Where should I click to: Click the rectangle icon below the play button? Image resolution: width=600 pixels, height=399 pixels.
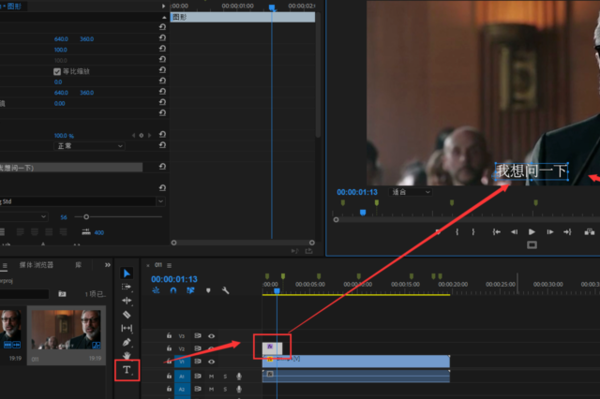[x=532, y=245]
